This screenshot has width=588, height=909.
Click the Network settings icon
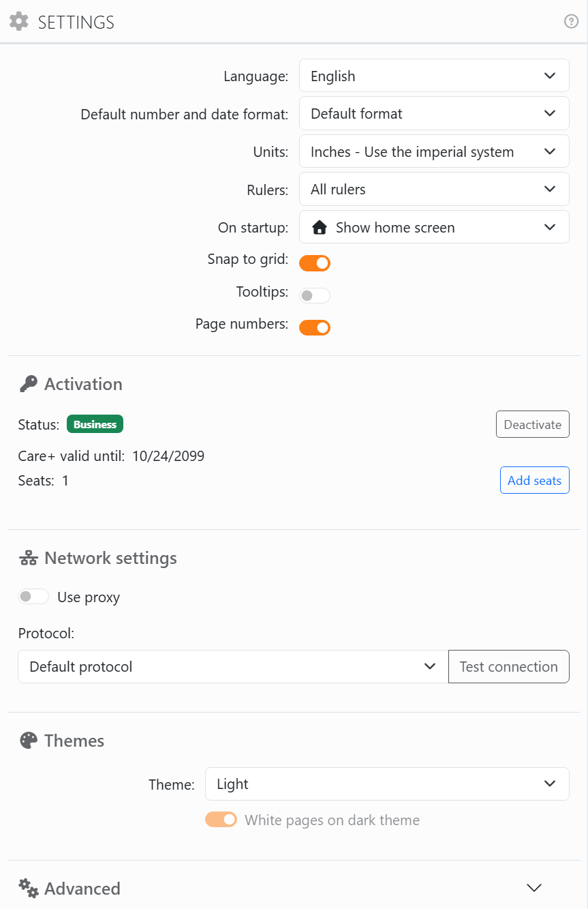tap(28, 558)
